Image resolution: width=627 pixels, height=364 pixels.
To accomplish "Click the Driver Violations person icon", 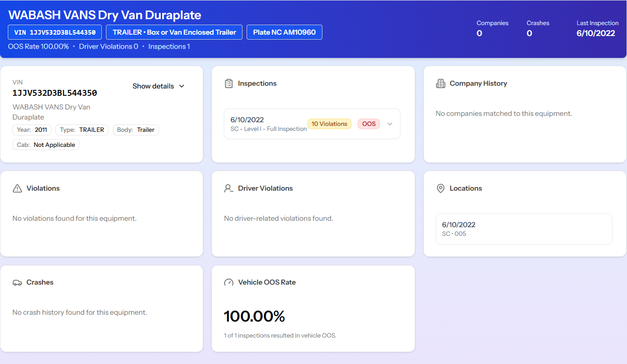I will [229, 188].
